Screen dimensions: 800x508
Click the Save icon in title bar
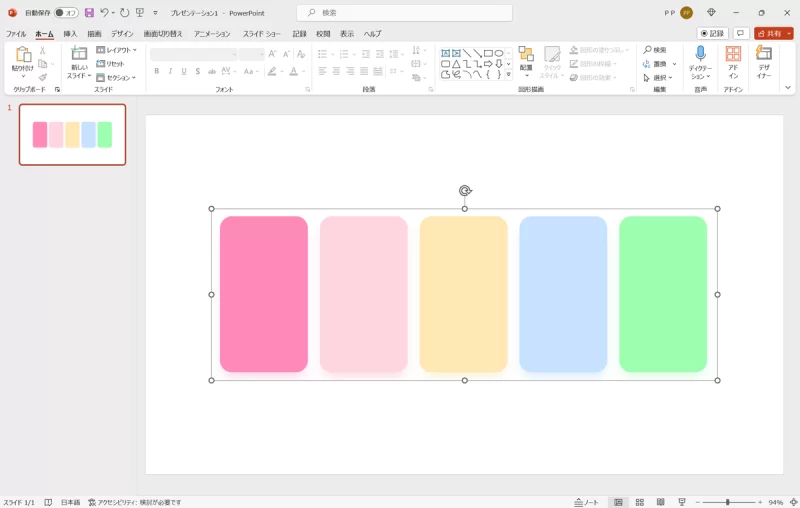[x=89, y=13]
